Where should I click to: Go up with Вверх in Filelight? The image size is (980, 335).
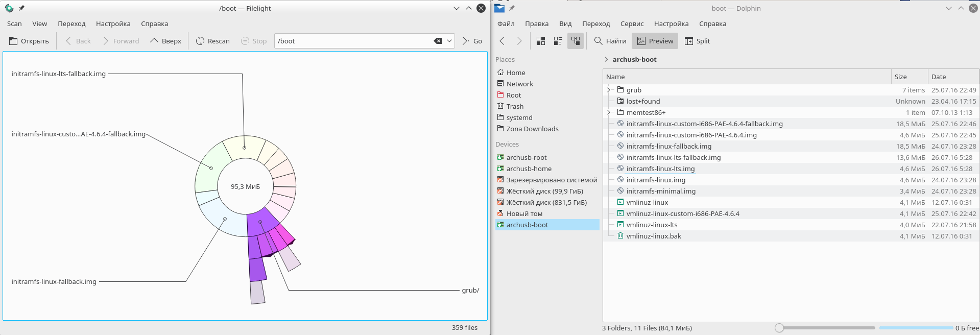[165, 41]
